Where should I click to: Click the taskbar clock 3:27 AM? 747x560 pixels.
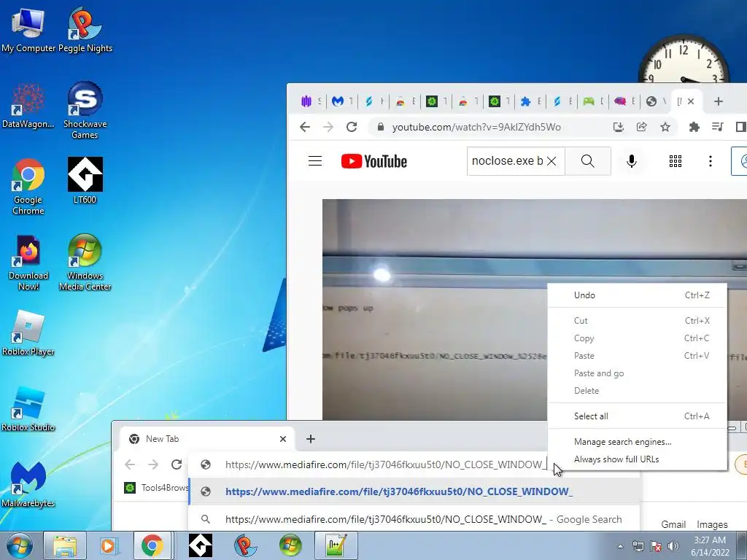(710, 545)
